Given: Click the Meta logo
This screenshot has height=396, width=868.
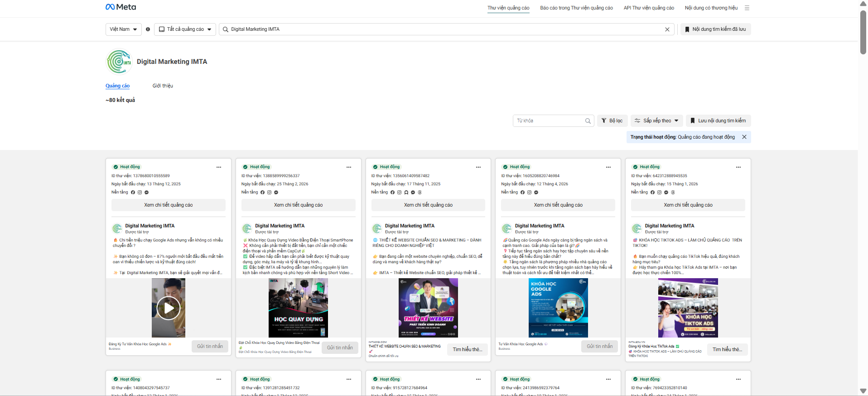Looking at the screenshot, I should [121, 7].
